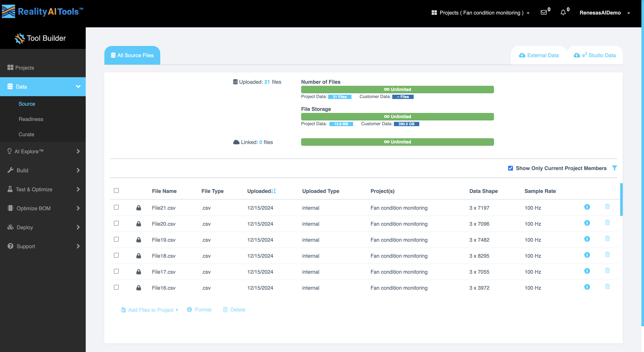644x352 pixels.
Task: Open the notifications bell icon
Action: (x=563, y=12)
